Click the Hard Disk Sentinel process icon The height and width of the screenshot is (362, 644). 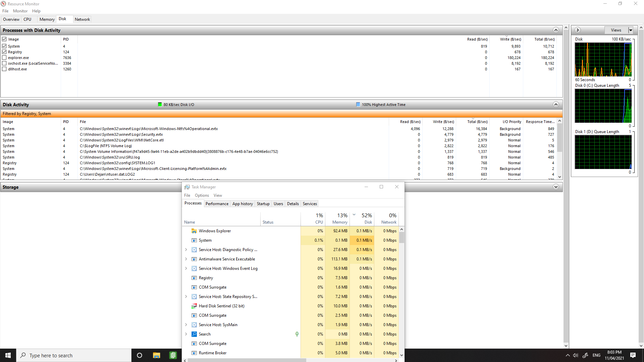click(x=194, y=306)
